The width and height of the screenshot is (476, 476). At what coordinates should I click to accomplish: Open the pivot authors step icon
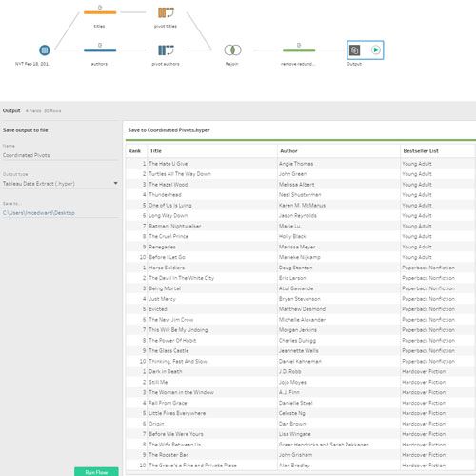(166, 50)
